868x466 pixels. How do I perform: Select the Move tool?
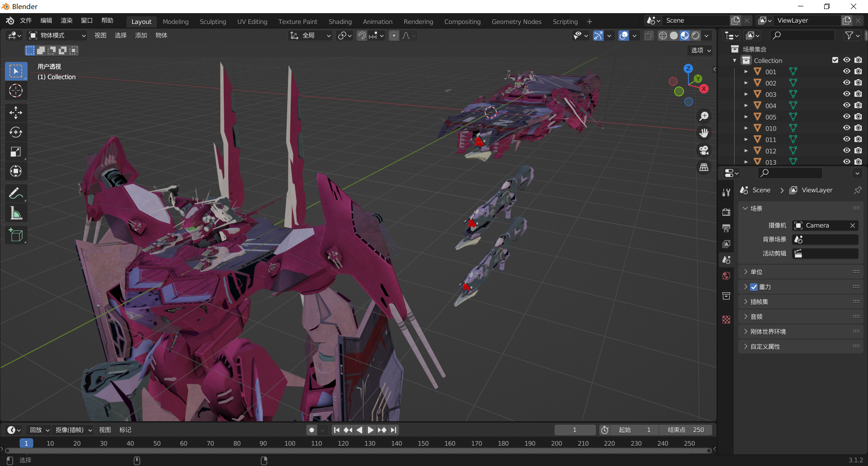click(16, 113)
